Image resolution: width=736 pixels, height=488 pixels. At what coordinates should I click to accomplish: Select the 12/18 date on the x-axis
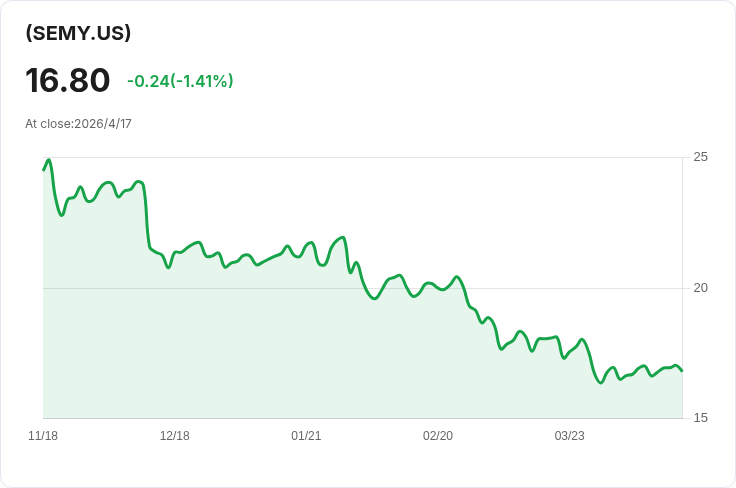tap(175, 436)
